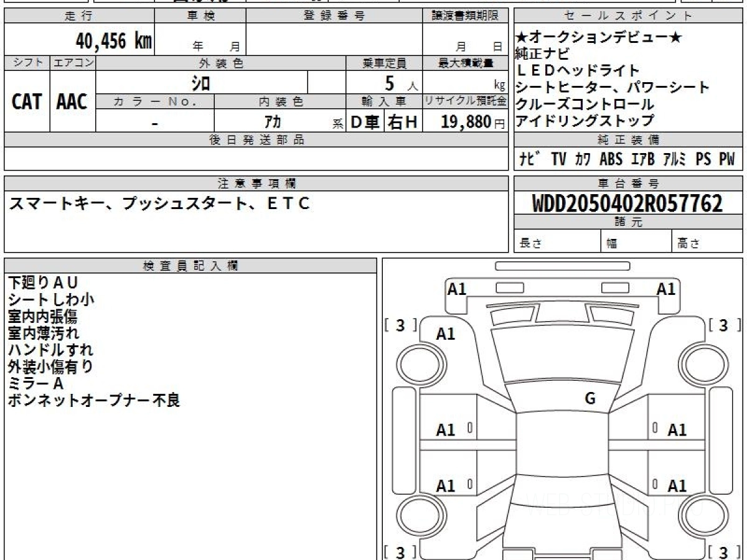Select the 諸元 header

[x=628, y=223]
